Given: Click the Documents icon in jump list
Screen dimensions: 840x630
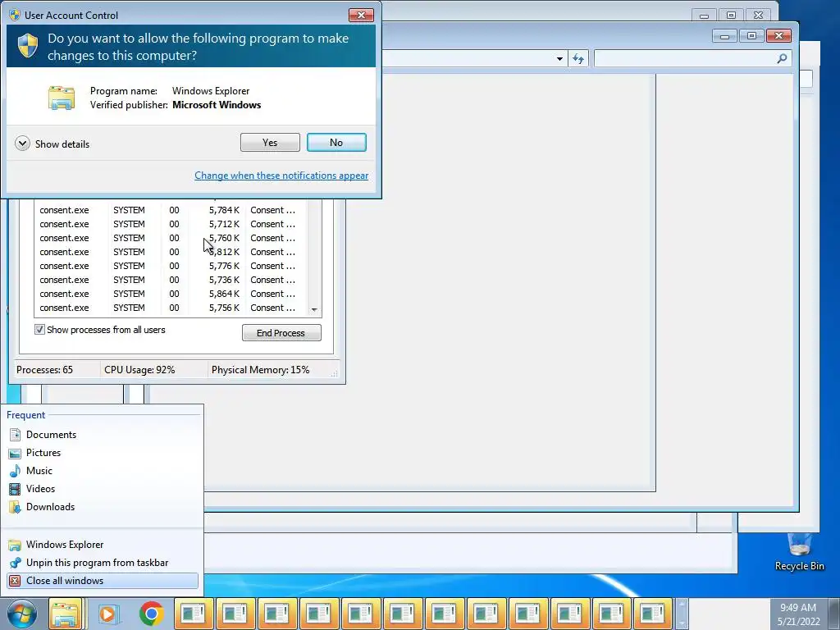Looking at the screenshot, I should [15, 435].
